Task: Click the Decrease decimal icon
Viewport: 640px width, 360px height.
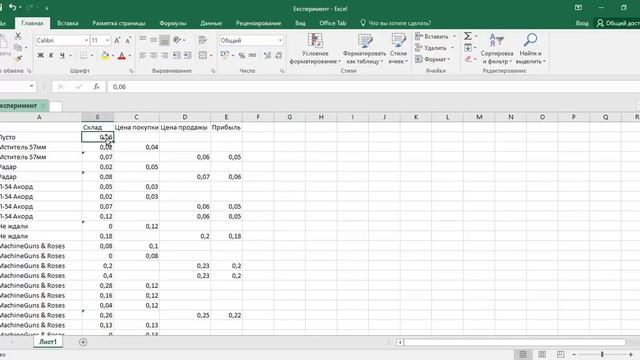Action: [278, 55]
